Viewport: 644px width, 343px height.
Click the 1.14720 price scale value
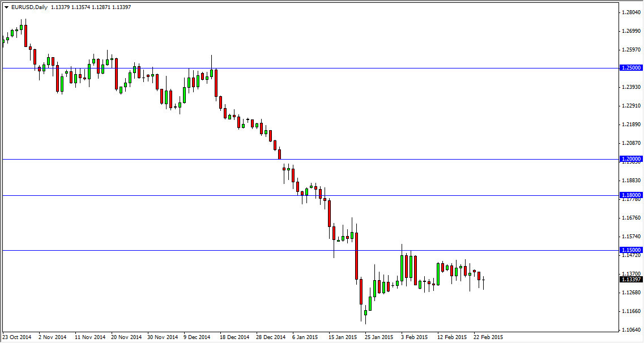632,255
